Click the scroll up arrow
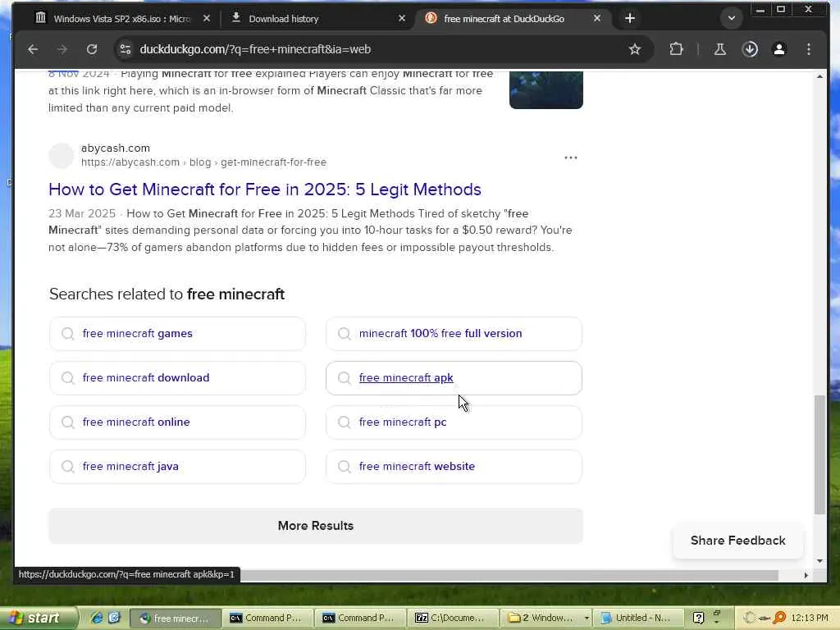The image size is (840, 630). pyautogui.click(x=819, y=76)
